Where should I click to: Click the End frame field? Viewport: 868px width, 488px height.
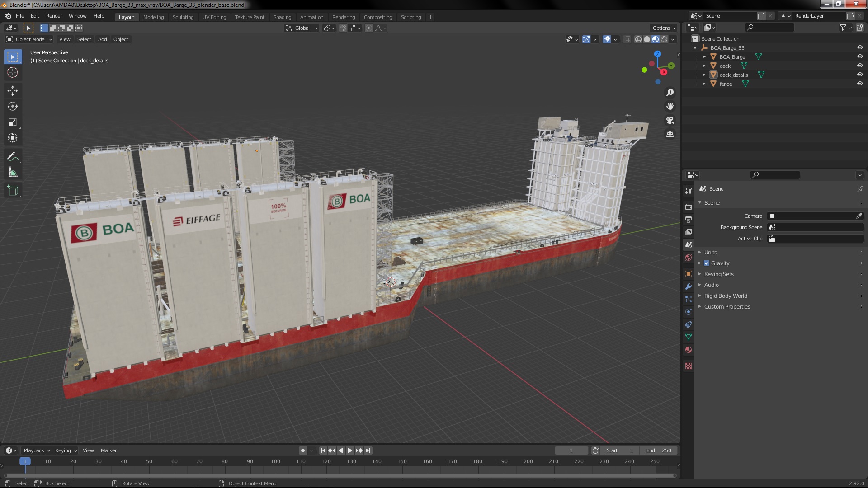coord(659,450)
